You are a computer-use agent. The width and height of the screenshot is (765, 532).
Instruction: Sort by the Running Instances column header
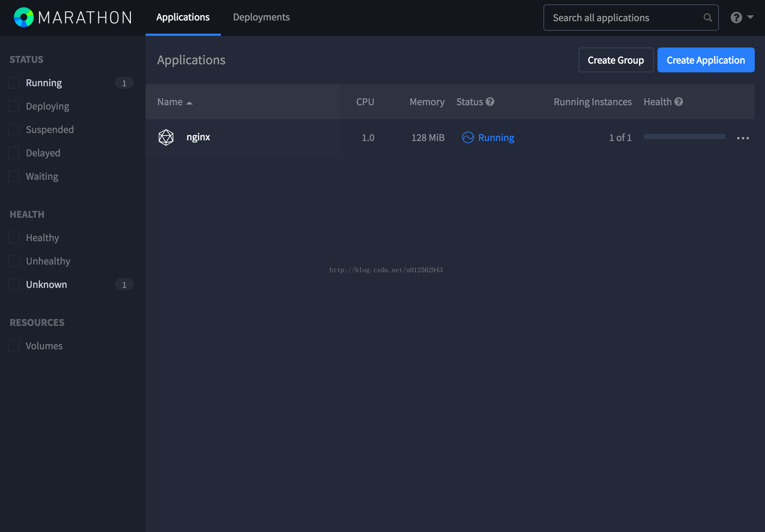tap(592, 102)
